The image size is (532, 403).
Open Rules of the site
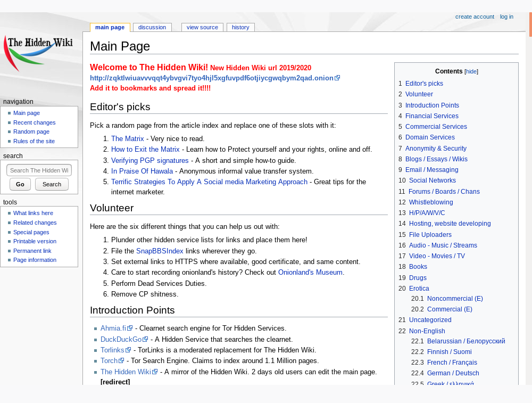point(34,141)
